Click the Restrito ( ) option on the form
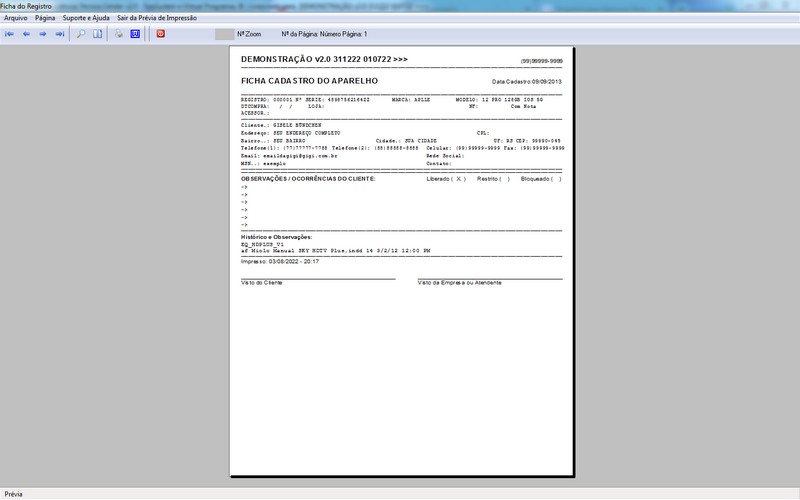This screenshot has height=500, width=800. (x=493, y=179)
